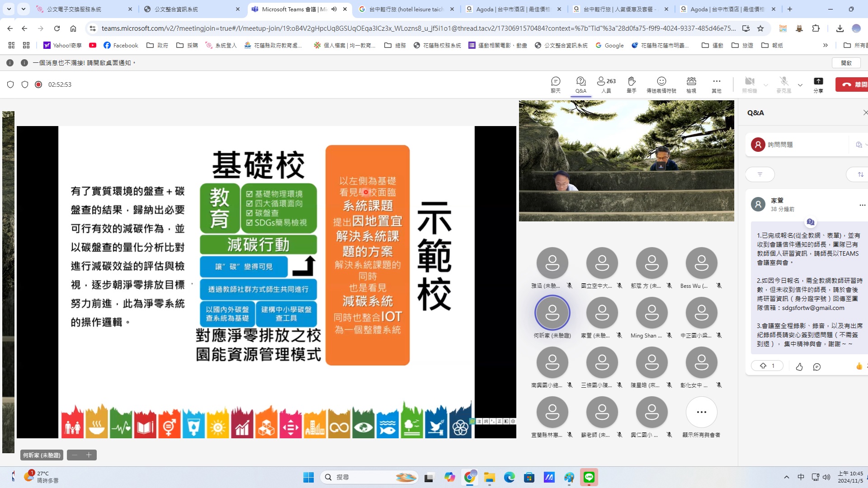Viewport: 868px width, 488px height.
Task: Unmute the microphone (麥克風)
Action: click(784, 84)
